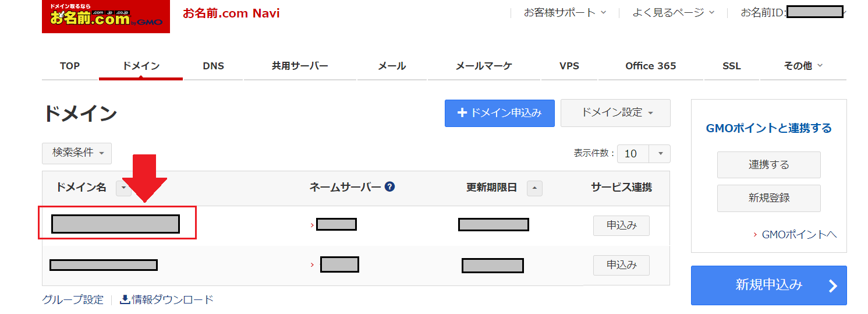
Task: Click the 連携する button
Action: coord(769,165)
